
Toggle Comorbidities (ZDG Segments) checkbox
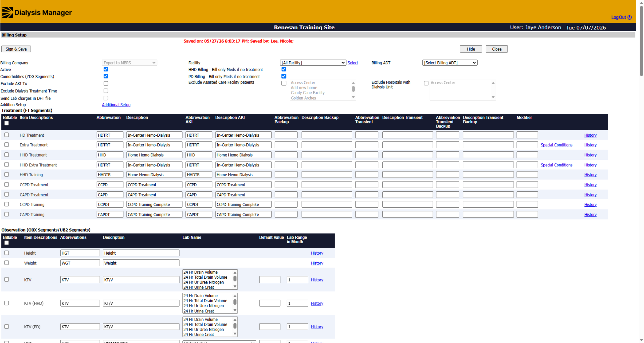[x=106, y=76]
